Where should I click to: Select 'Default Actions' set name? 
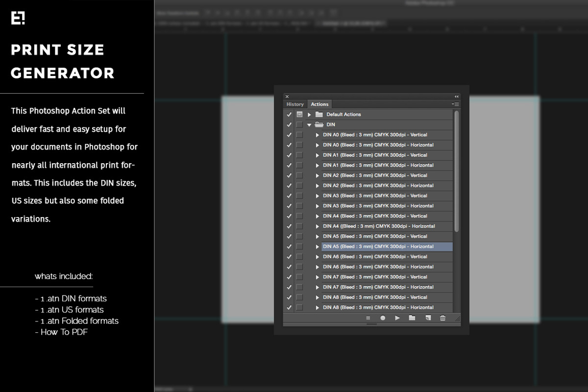(x=343, y=114)
